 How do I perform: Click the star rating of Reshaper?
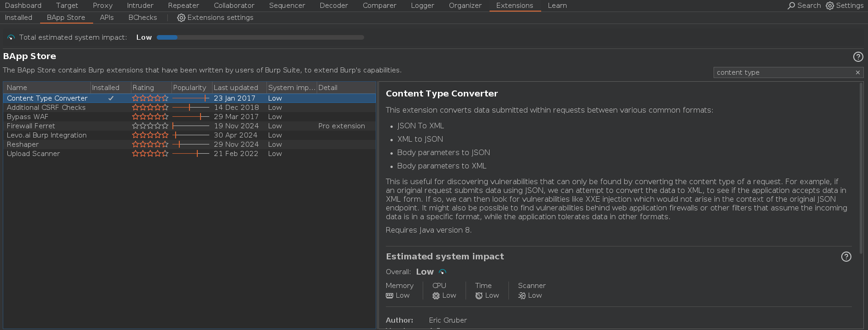pos(150,144)
